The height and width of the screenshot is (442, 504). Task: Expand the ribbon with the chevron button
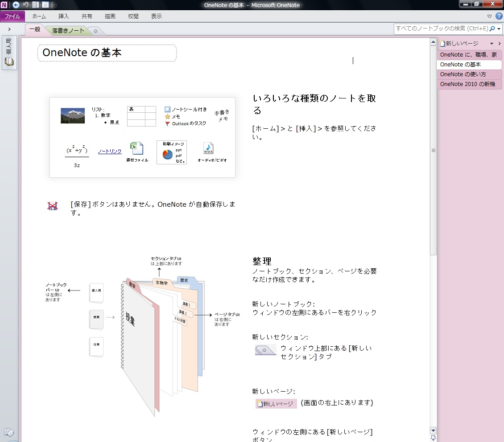(489, 16)
